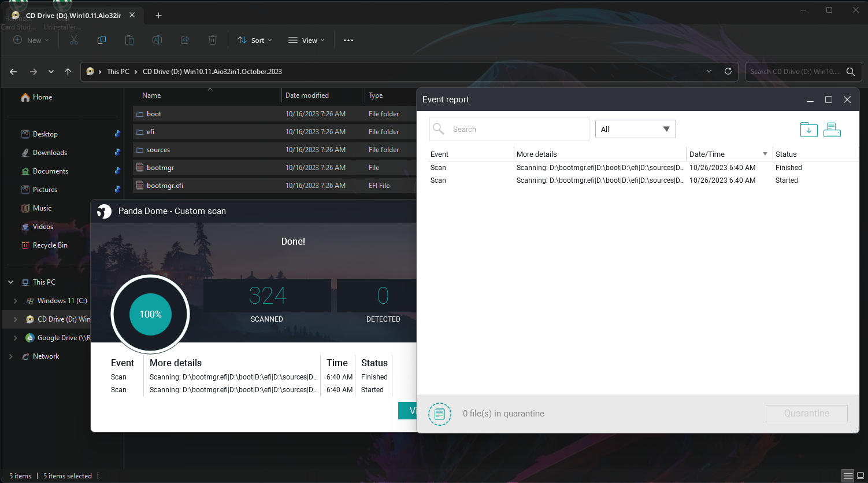Click the CD Drive (D:) breadcrumb segment
868x483 pixels.
pyautogui.click(x=212, y=72)
